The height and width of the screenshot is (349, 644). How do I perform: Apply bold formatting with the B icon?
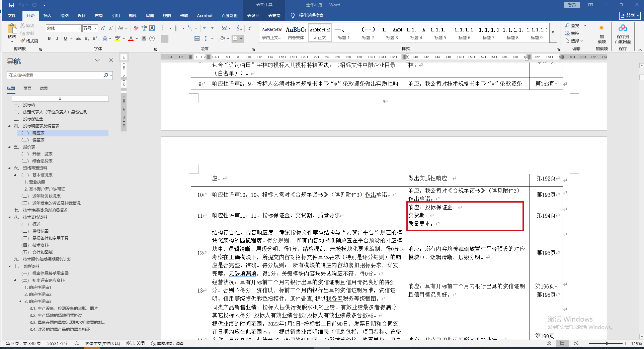coord(49,38)
